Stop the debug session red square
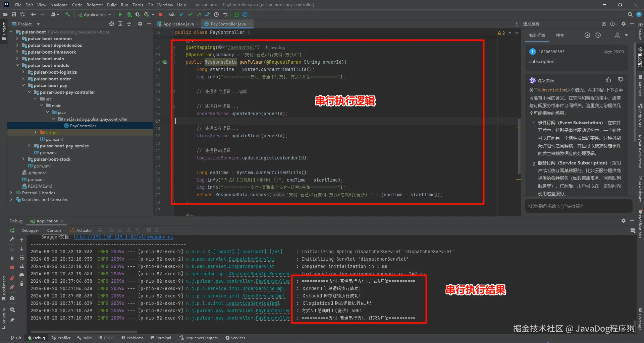 12,267
